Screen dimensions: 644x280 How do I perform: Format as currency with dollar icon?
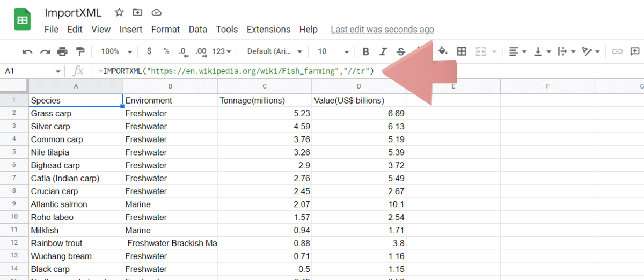point(149,51)
